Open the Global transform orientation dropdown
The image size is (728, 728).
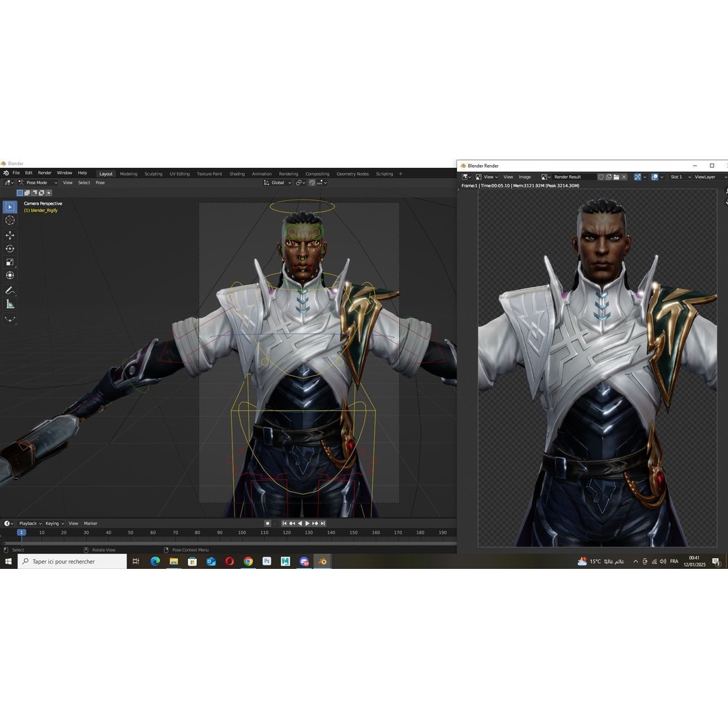point(278,183)
